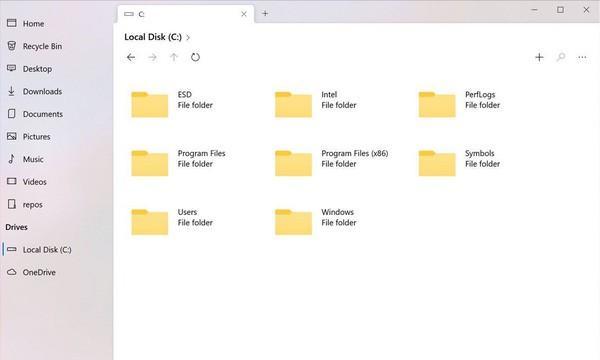
Task: Click the Local Disk drive icon in sidebar
Action: point(12,249)
